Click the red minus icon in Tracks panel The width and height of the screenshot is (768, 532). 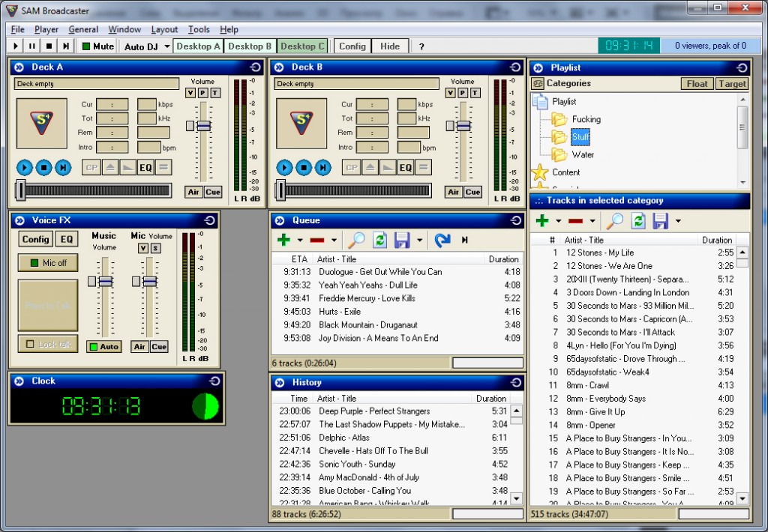575,221
